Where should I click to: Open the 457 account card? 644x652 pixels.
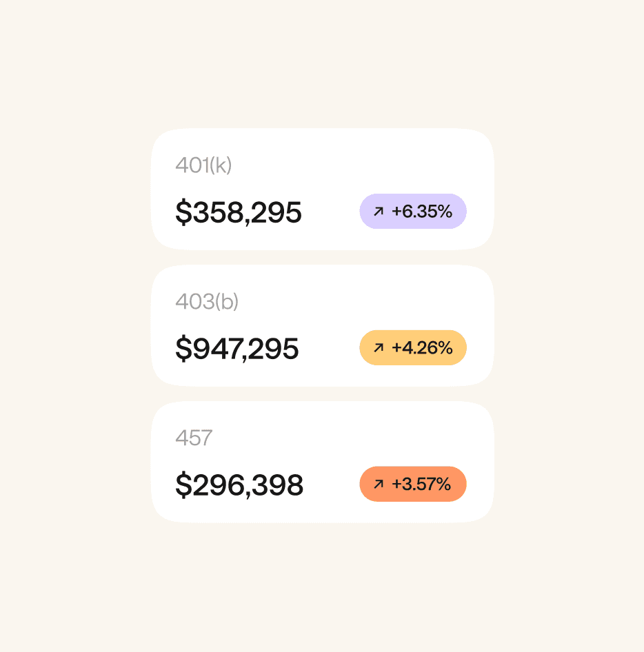tap(323, 462)
